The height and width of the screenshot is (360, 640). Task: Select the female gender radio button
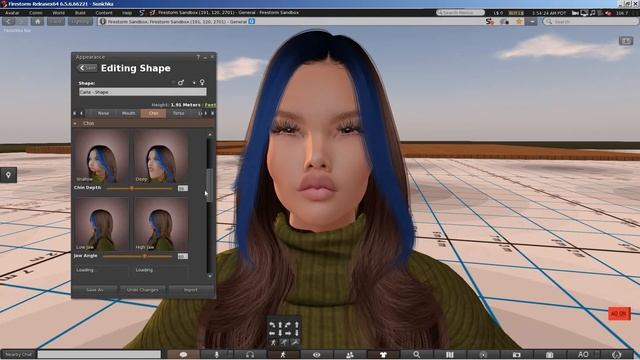tap(194, 82)
